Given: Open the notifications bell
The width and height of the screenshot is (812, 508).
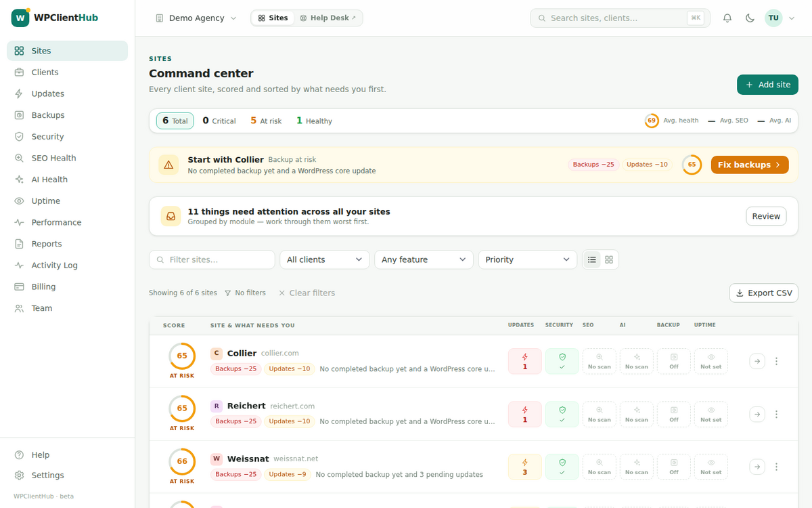Looking at the screenshot, I should click(x=727, y=18).
